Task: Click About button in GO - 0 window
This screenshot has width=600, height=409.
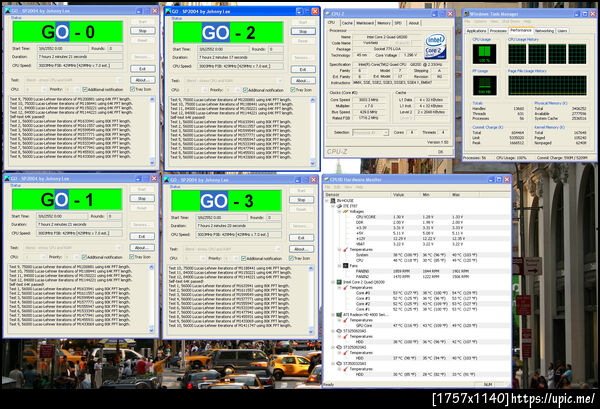Action: pos(142,80)
